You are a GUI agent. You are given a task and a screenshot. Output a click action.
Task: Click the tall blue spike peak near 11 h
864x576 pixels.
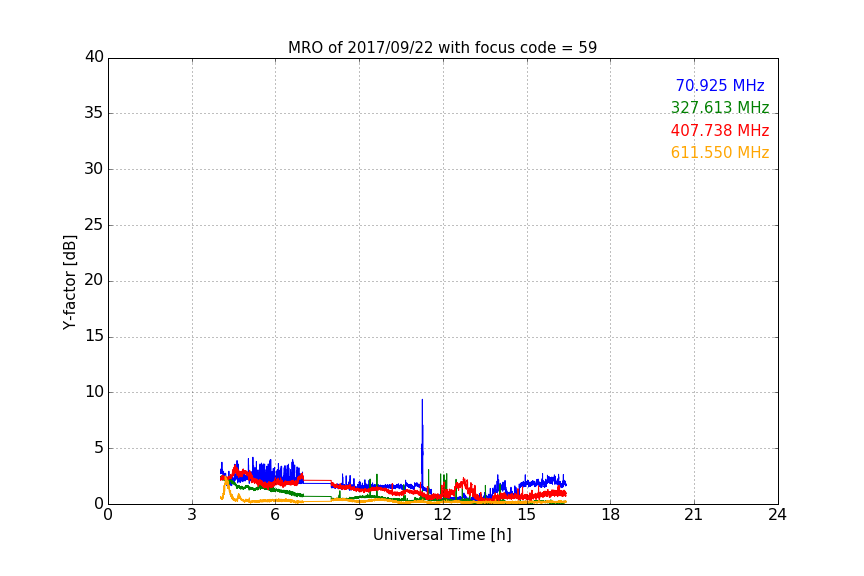click(x=422, y=401)
